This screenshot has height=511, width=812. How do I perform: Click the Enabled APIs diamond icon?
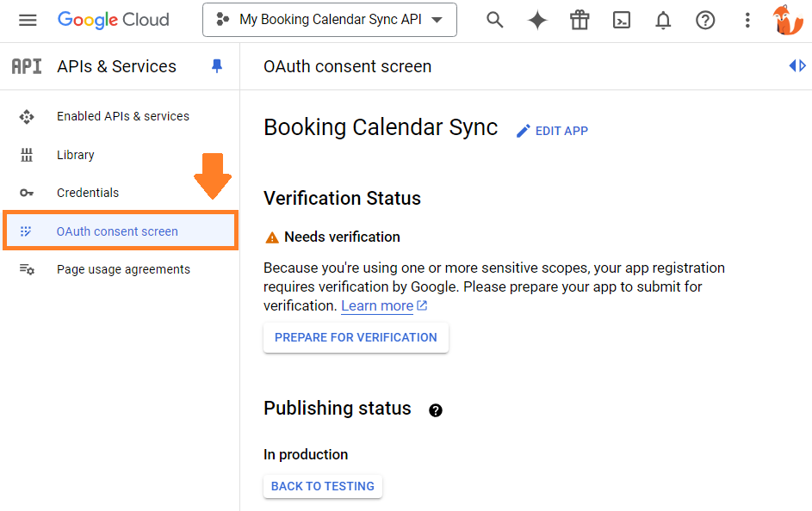tap(27, 117)
